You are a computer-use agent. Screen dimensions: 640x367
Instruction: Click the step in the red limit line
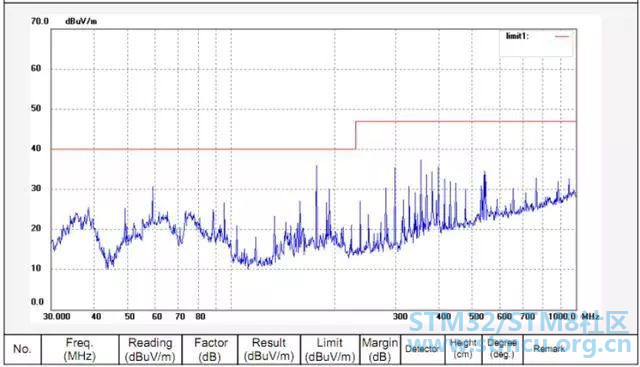[356, 135]
